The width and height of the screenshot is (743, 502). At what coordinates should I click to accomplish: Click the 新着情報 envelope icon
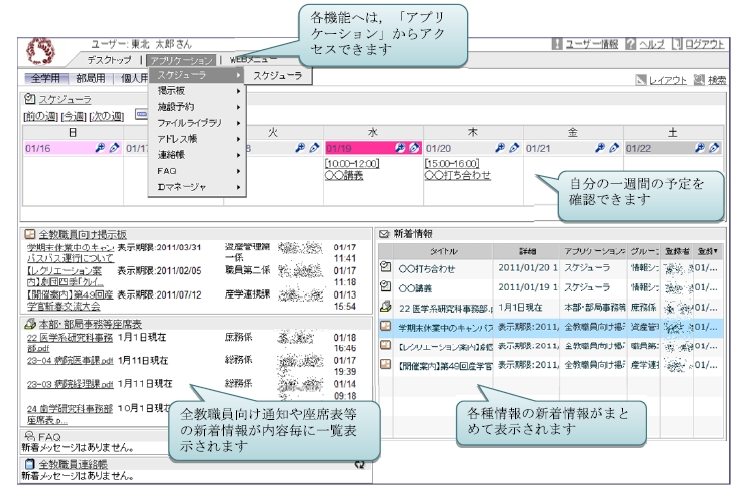point(384,234)
